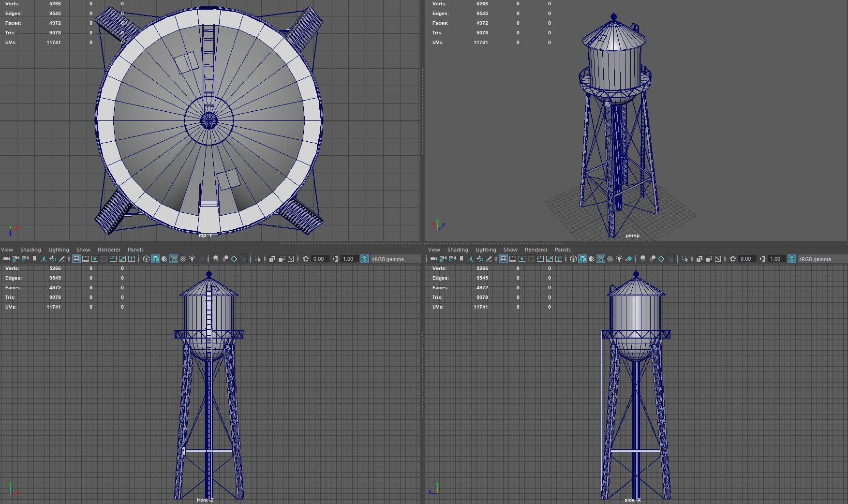Click Image Plane icon in front viewport toolbar
The image size is (848, 504).
point(44,259)
